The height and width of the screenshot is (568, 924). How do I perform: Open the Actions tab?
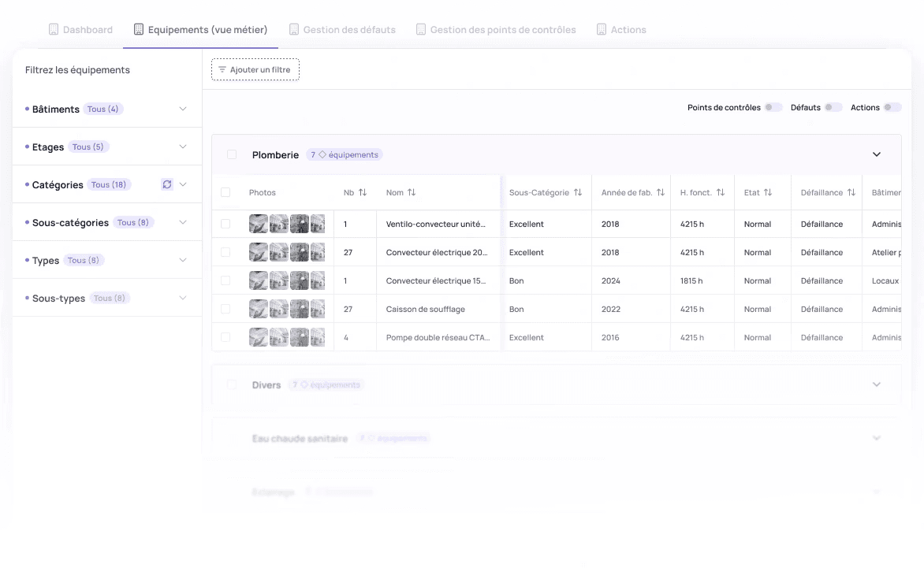[622, 29]
